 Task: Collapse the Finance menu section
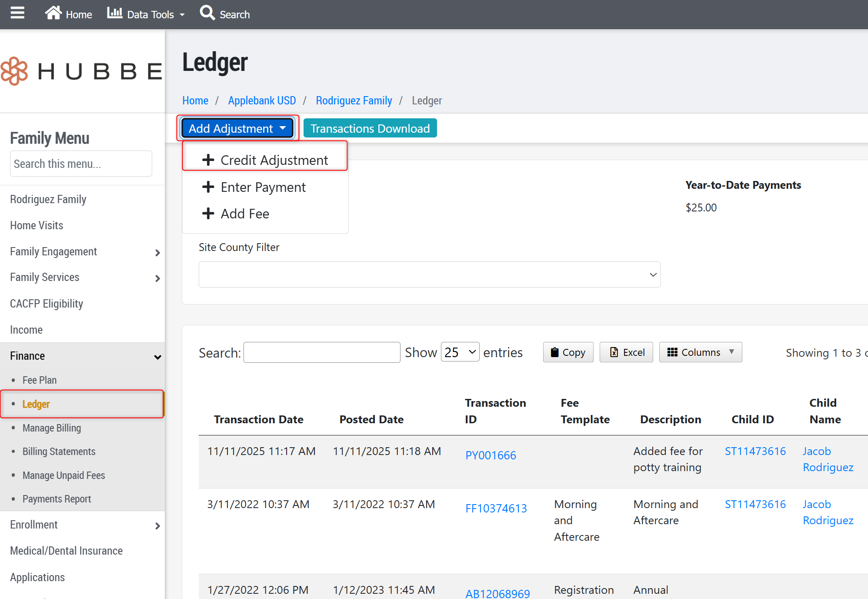[x=157, y=357]
